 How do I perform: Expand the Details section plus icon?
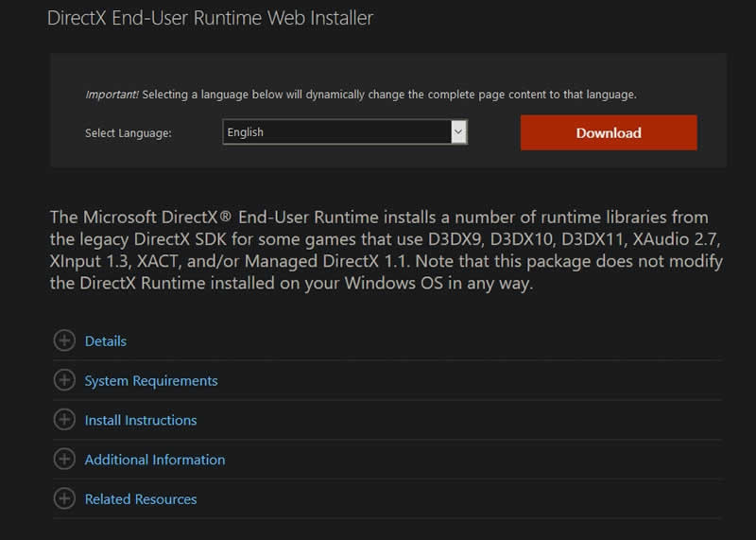pos(64,340)
